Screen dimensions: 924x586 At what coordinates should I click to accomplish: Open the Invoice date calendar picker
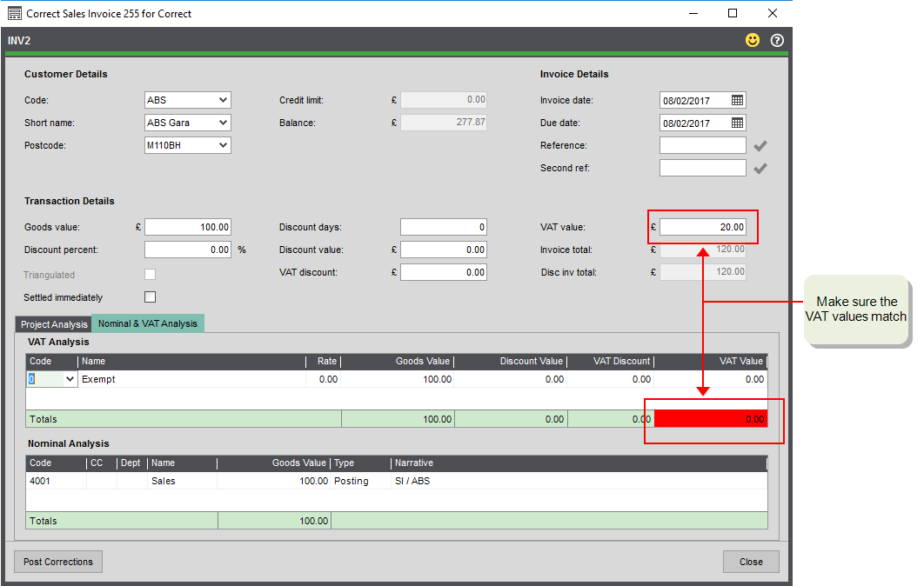(737, 100)
